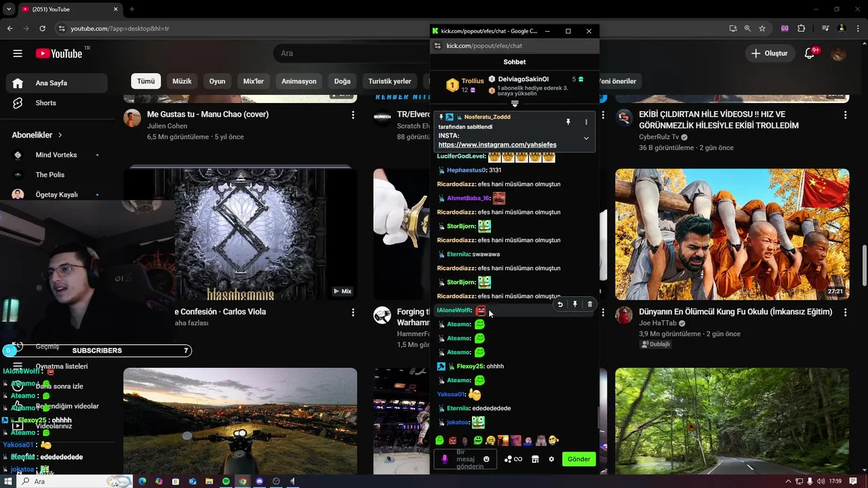
Task: Open menu for Kung Fu Okulu video
Action: point(845,312)
